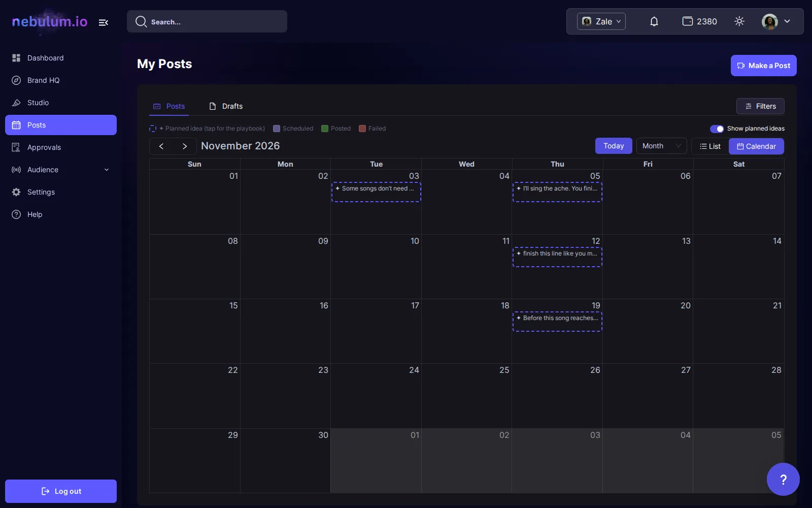Open Approvals section

point(61,147)
